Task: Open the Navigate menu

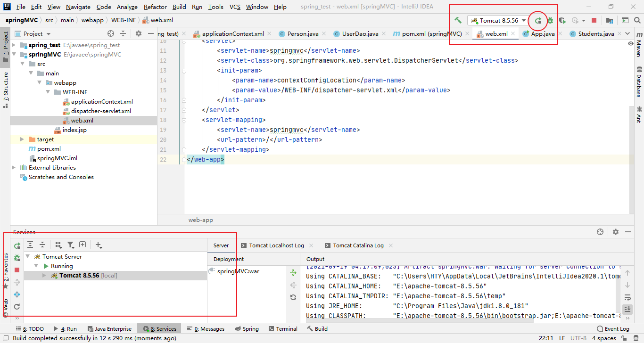Action: 78,7
